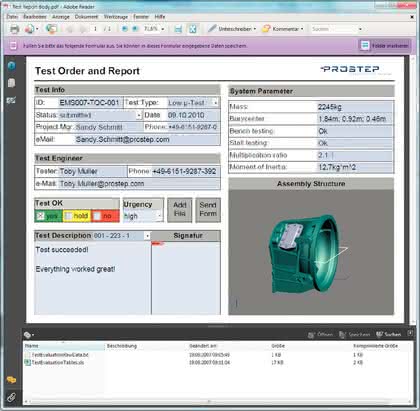Close the document with the menu bar X
This screenshot has height=411, width=420.
[x=412, y=17]
